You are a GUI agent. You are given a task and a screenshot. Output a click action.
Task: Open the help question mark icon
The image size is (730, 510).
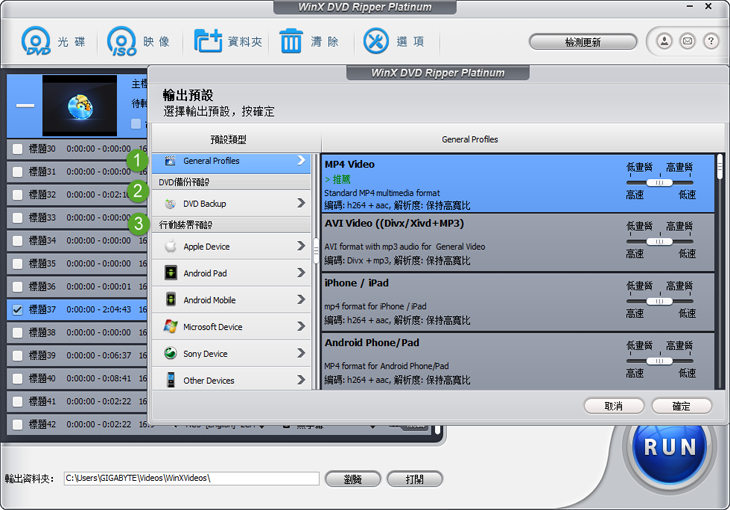click(711, 42)
